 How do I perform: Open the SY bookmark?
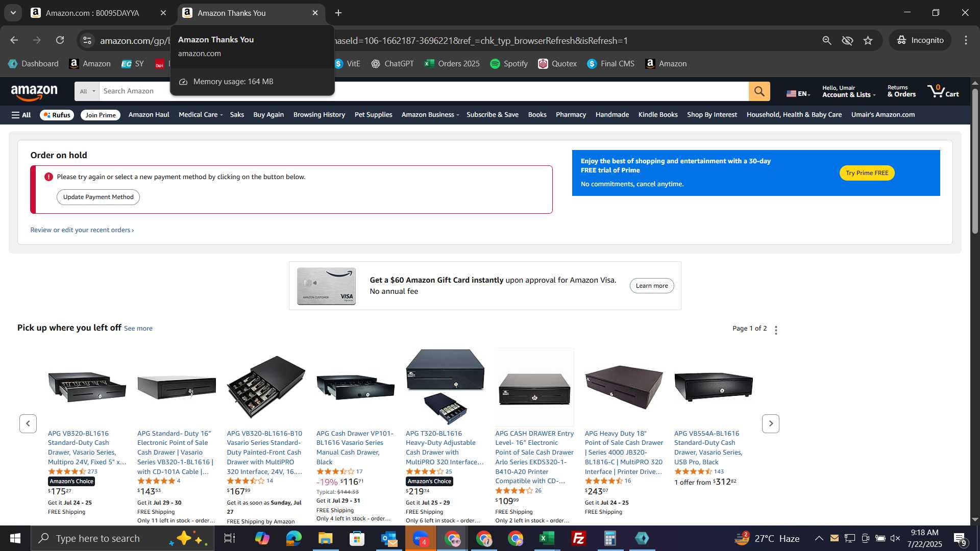pyautogui.click(x=133, y=64)
